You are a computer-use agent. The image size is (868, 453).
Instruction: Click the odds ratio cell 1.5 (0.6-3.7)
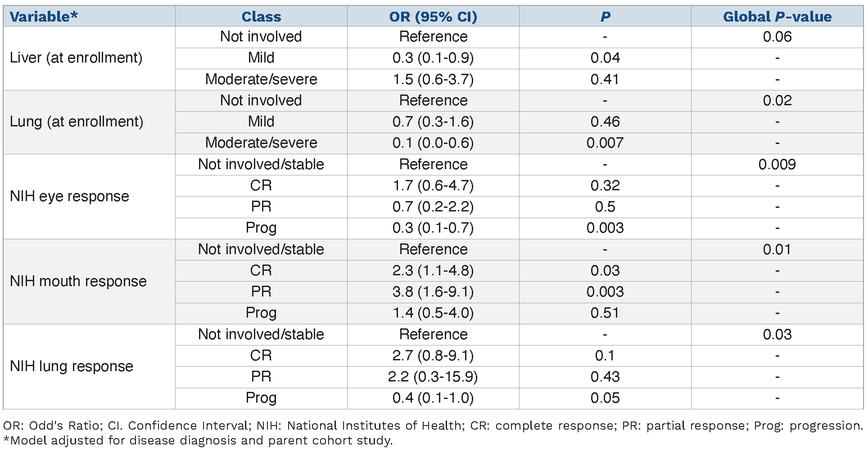pyautogui.click(x=433, y=80)
